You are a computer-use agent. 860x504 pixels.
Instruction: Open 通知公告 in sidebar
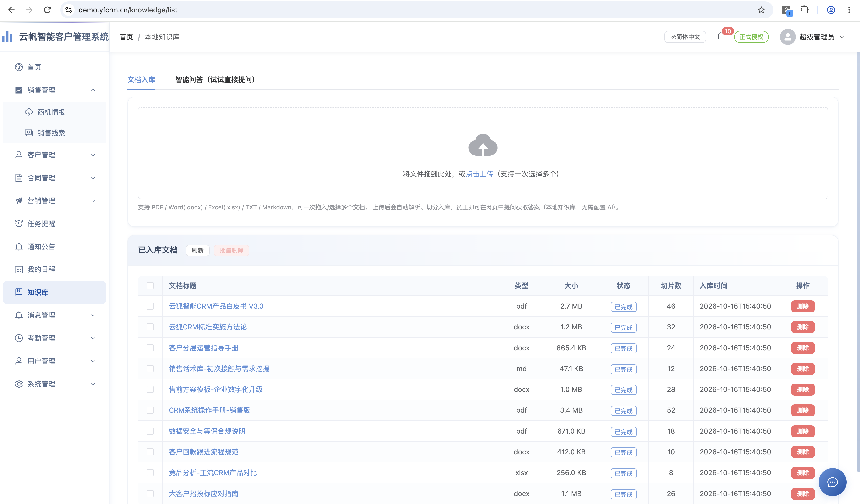[55, 246]
